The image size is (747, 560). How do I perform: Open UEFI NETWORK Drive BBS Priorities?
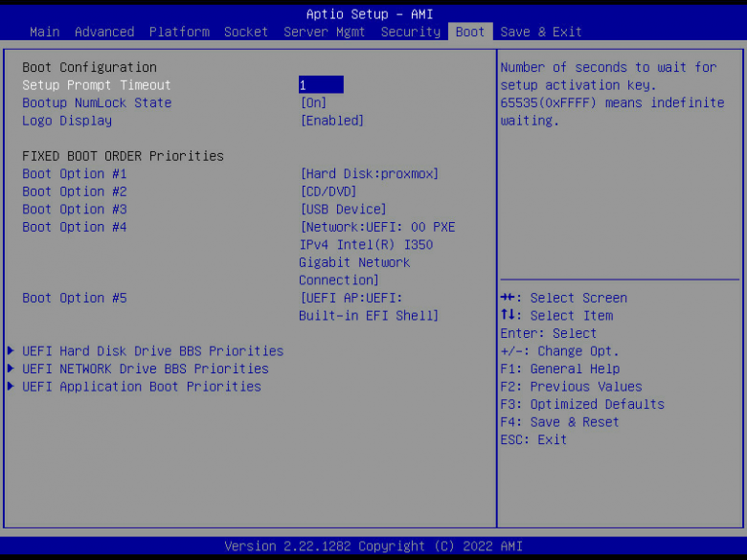[x=146, y=369]
